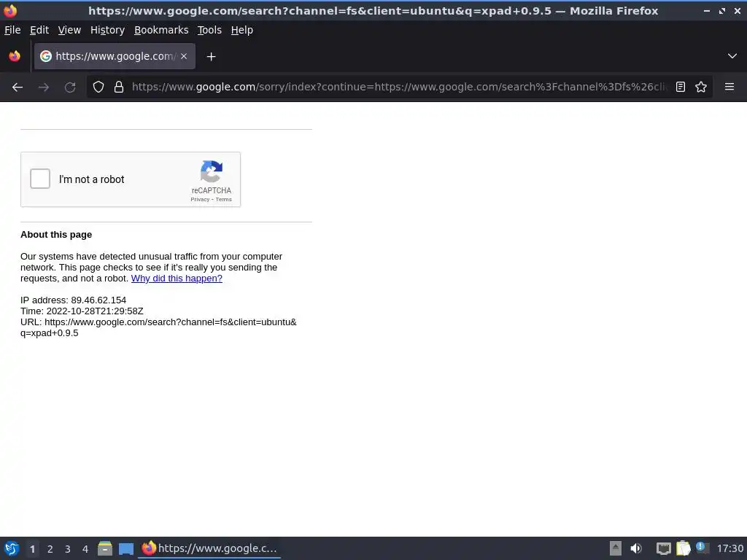Click the reCAPTCHA logo icon
The height and width of the screenshot is (560, 747).
212,171
